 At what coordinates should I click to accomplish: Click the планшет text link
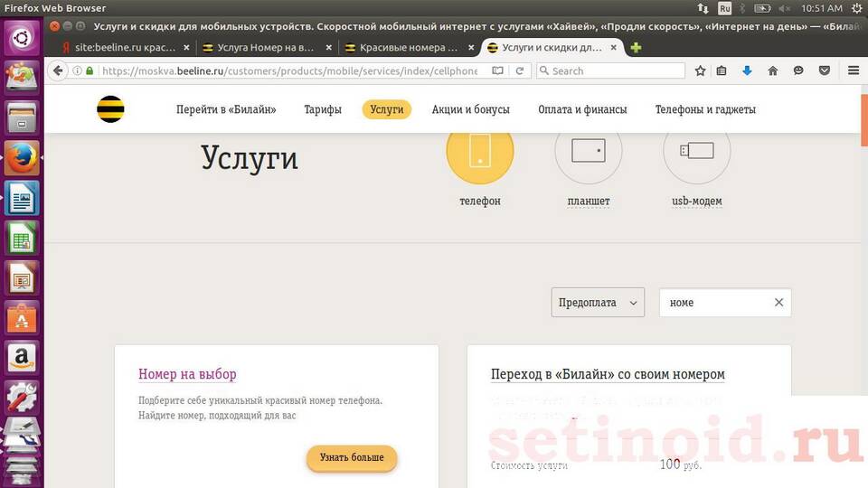pyautogui.click(x=589, y=201)
